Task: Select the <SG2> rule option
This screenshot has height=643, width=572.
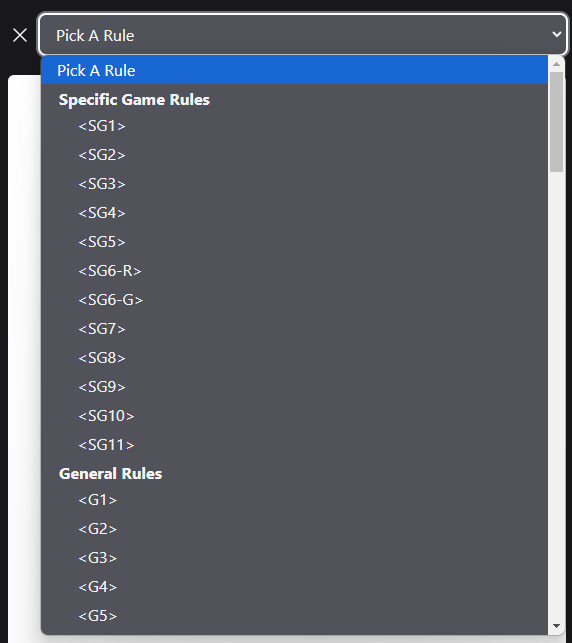Action: [294, 155]
